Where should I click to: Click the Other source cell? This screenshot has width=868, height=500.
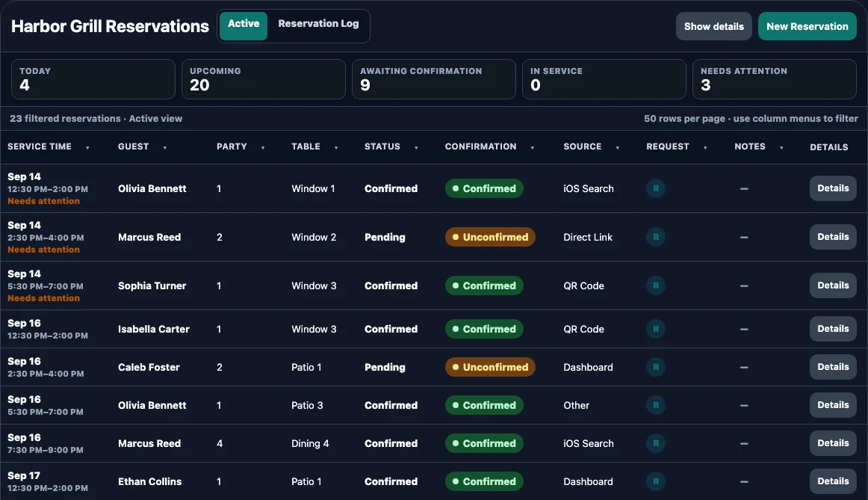(x=576, y=405)
